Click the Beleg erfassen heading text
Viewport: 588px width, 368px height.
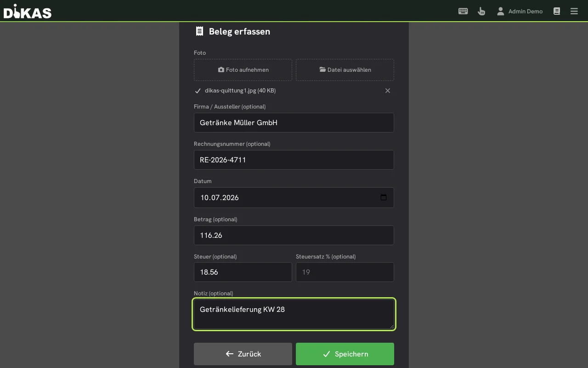[x=239, y=31]
